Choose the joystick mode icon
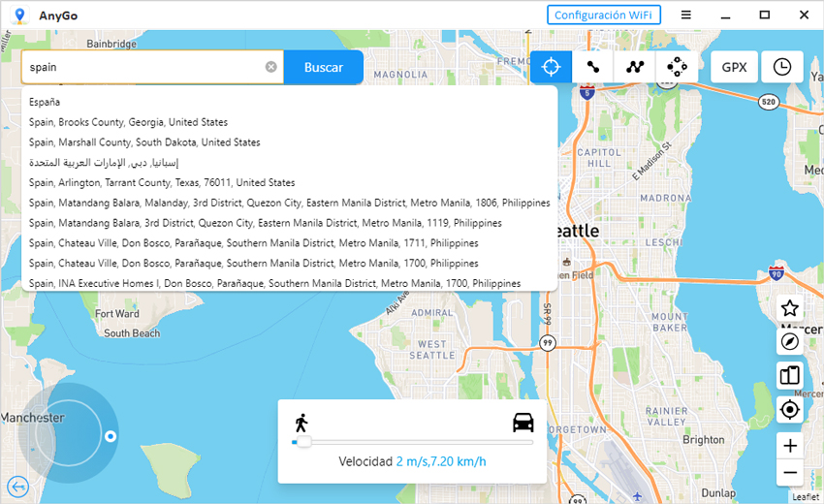Image resolution: width=824 pixels, height=504 pixels. (676, 67)
